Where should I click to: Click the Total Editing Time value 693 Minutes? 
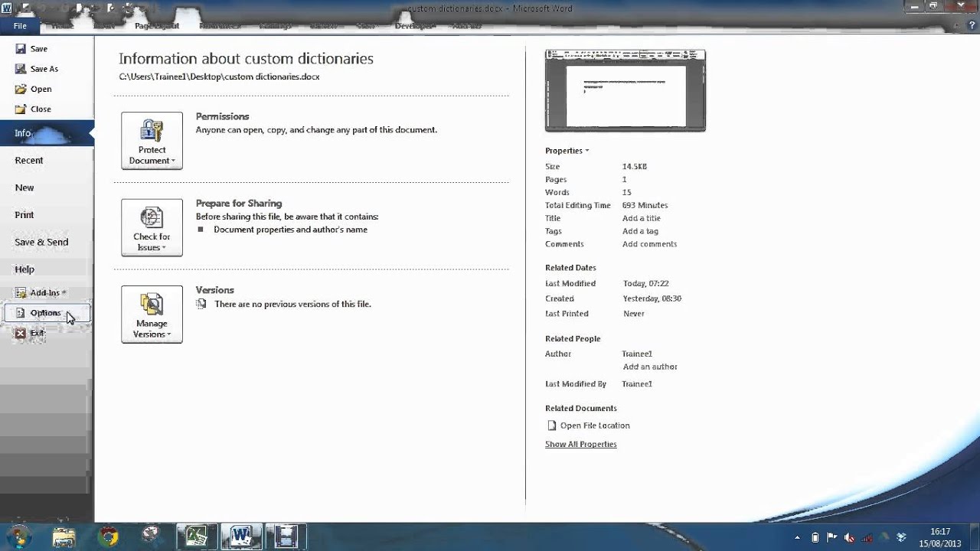coord(645,205)
